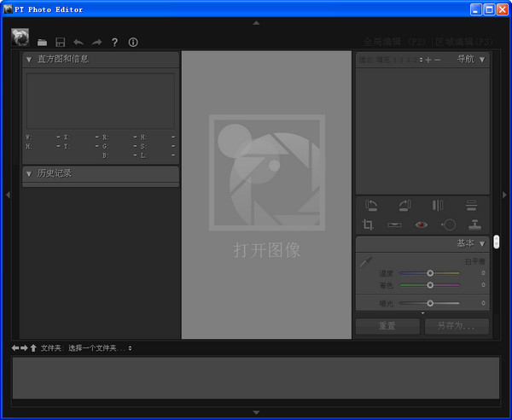Switch to 区域编辑 (F3) tab

point(463,42)
